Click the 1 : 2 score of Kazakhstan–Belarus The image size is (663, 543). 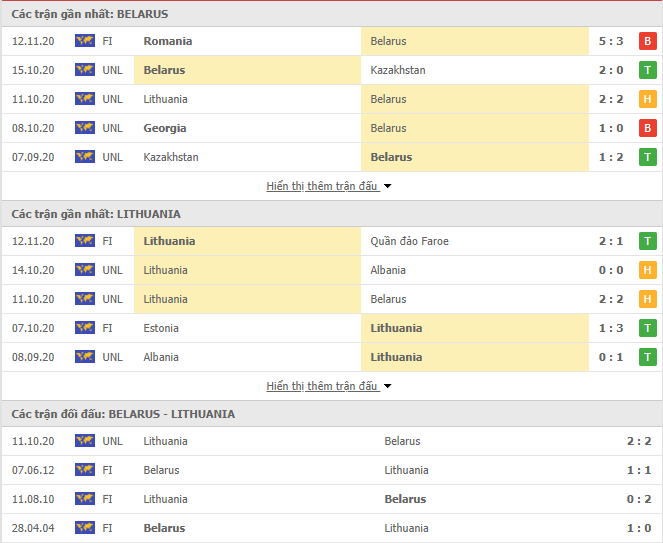(x=611, y=157)
